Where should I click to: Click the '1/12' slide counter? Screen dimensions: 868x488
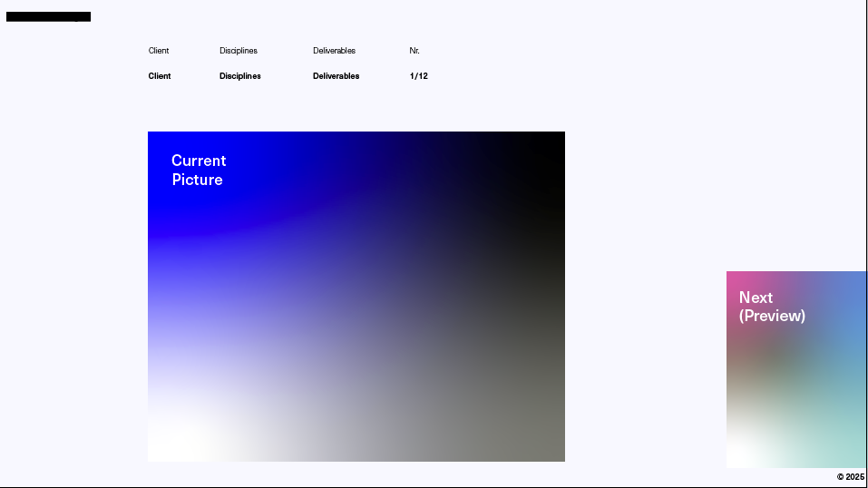coord(419,76)
